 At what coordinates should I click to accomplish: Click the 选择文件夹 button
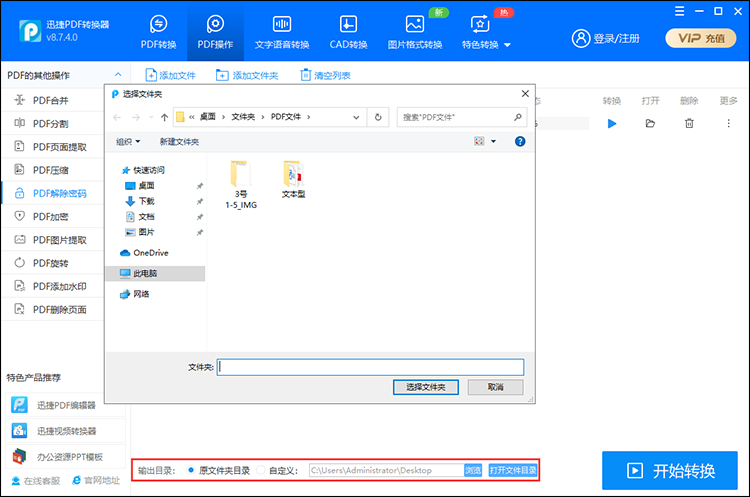[x=426, y=387]
